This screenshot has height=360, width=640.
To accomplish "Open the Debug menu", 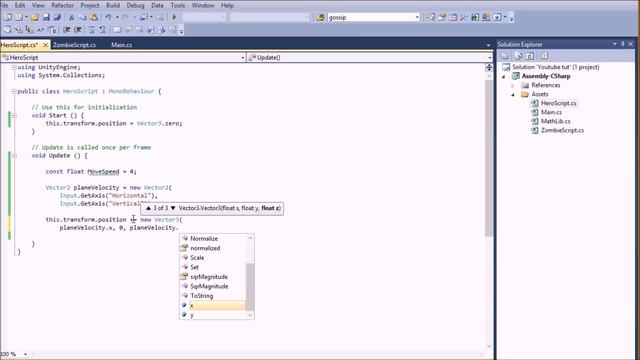I will (x=135, y=5).
